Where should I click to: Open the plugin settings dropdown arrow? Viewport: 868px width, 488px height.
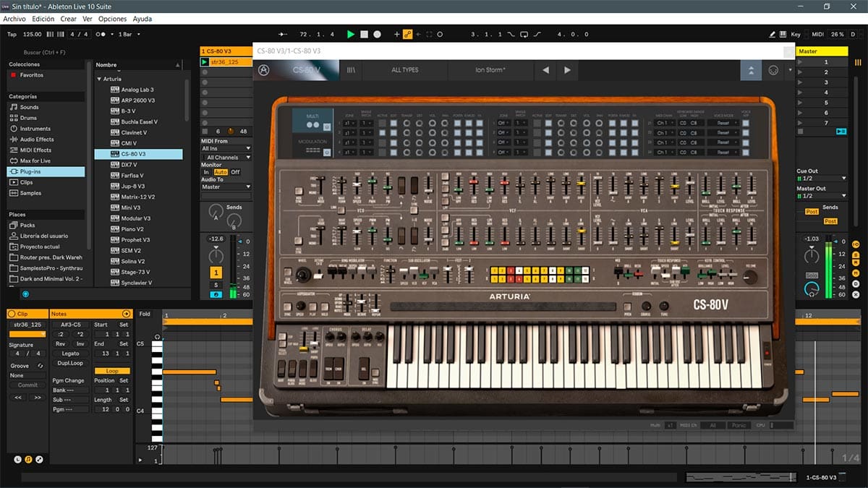click(789, 70)
